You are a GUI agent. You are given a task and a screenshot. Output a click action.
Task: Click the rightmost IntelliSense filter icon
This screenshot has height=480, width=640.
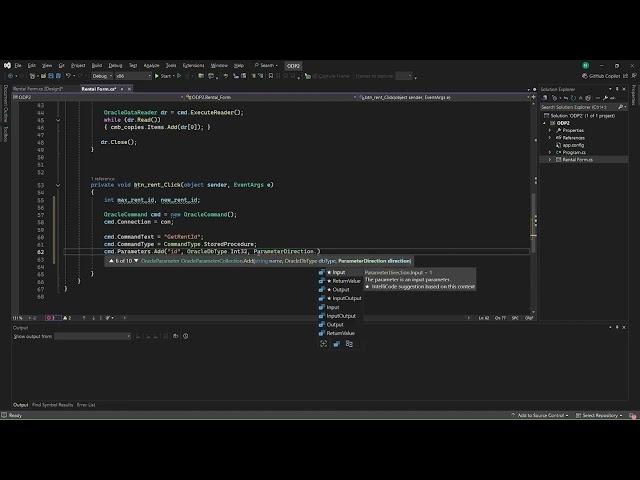coord(349,344)
